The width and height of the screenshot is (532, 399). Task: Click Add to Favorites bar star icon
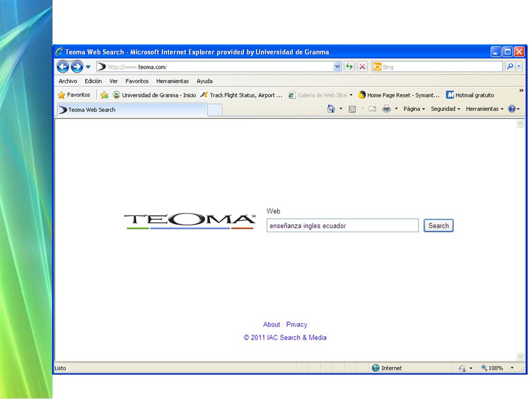point(105,95)
